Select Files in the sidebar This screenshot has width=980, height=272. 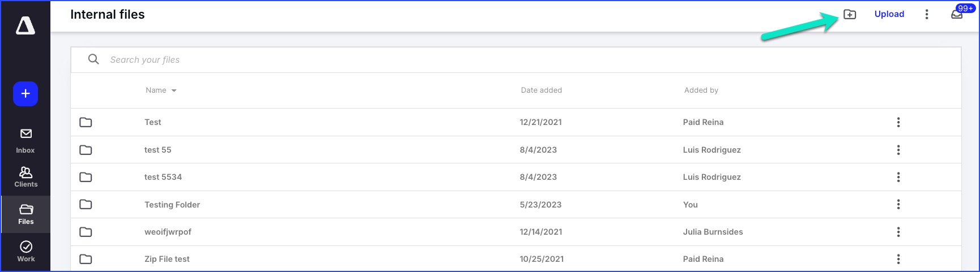(26, 214)
